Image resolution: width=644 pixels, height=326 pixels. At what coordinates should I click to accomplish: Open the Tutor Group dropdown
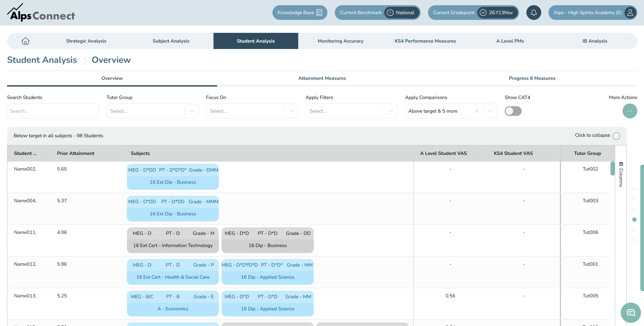152,111
